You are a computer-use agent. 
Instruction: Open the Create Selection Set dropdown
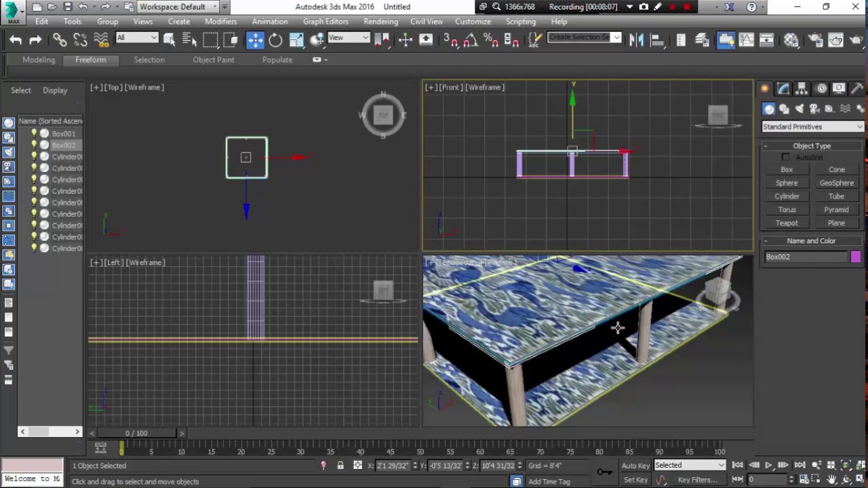tap(584, 37)
